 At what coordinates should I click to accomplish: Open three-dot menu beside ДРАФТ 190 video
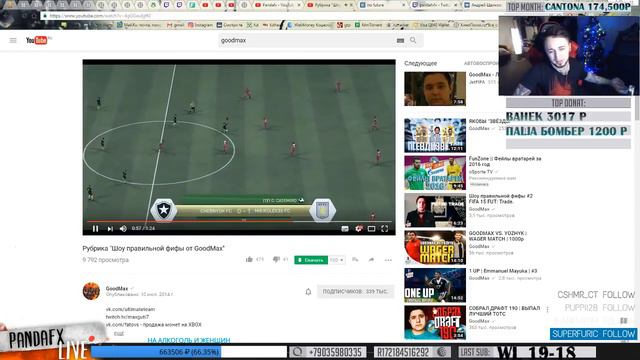tap(547, 309)
